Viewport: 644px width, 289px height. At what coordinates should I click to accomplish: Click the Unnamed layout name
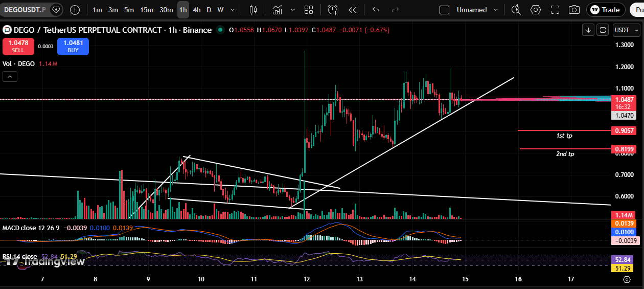[472, 10]
